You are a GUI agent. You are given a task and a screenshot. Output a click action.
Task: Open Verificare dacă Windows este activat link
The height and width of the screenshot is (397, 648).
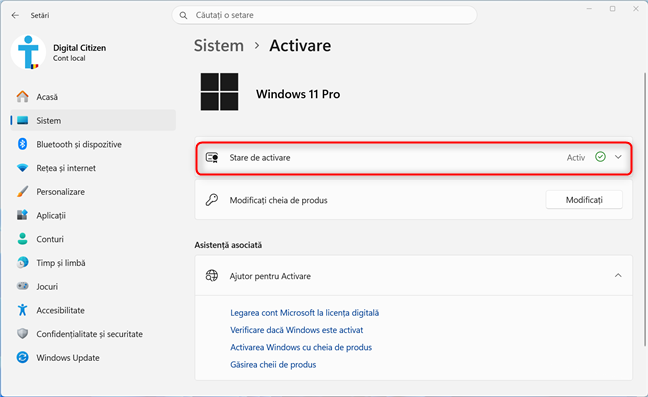pos(297,330)
